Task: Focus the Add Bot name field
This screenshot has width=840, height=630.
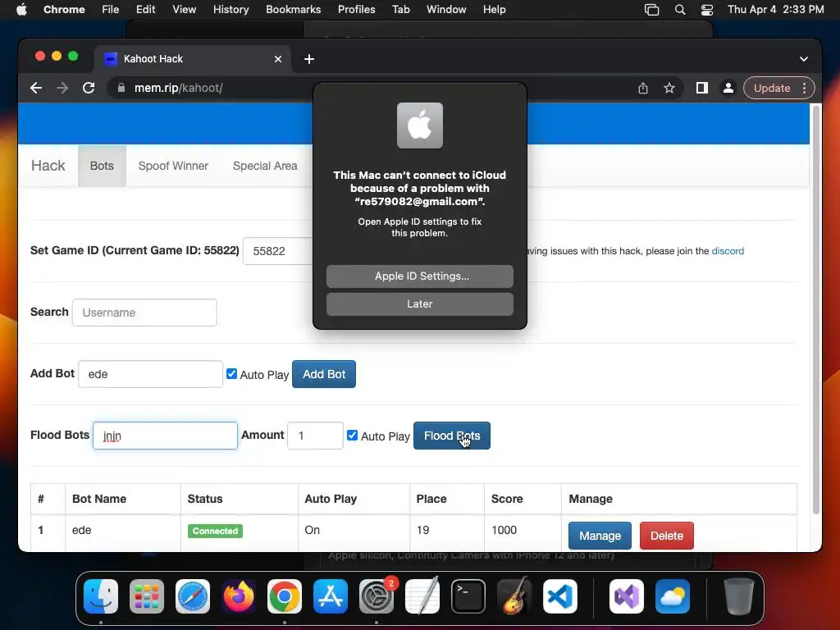Action: 151,374
